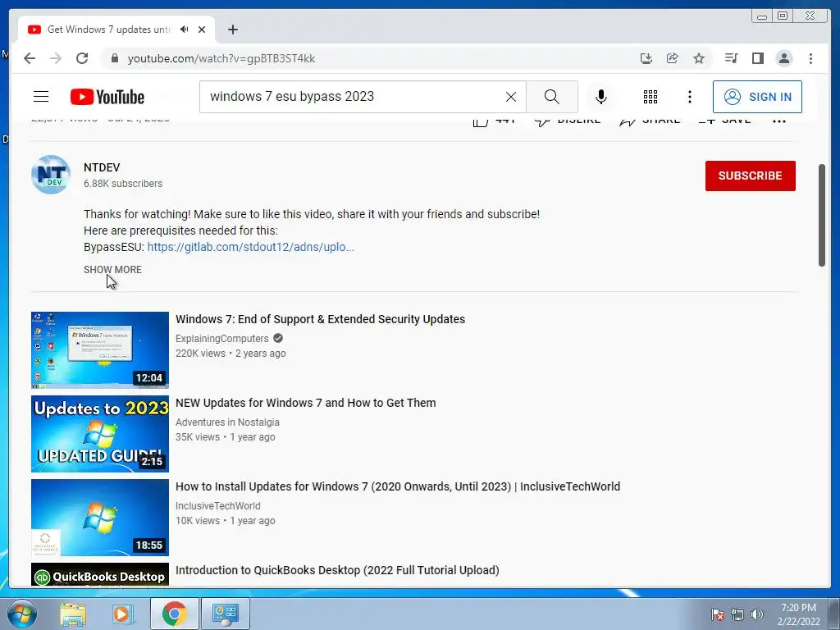Click the page vertical scrollbar
Viewport: 840px width, 630px height.
click(822, 216)
